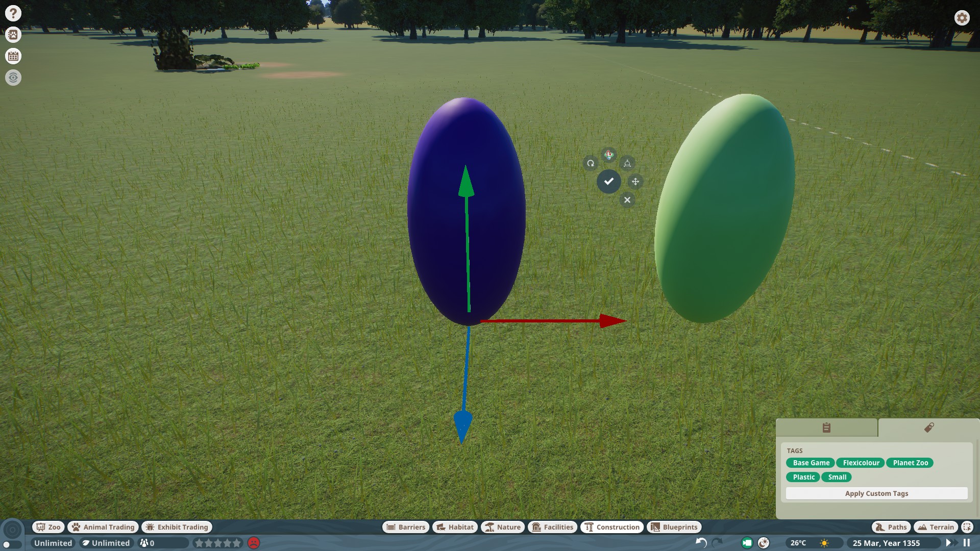The width and height of the screenshot is (980, 551).
Task: Click the sun weather icon
Action: tap(824, 543)
